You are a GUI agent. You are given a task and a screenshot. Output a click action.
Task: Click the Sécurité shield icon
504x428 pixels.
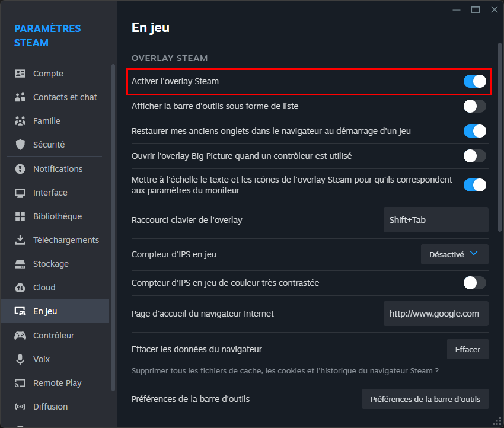tap(20, 145)
